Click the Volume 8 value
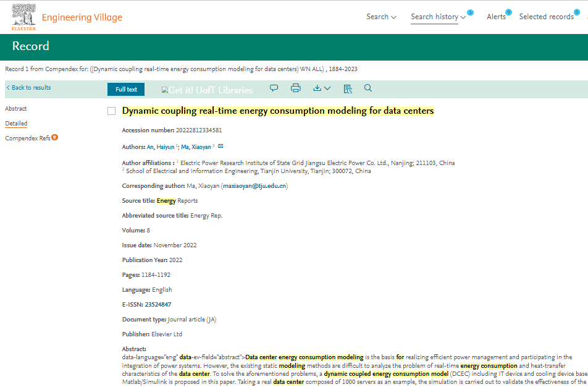The height and width of the screenshot is (387, 588). [x=148, y=231]
